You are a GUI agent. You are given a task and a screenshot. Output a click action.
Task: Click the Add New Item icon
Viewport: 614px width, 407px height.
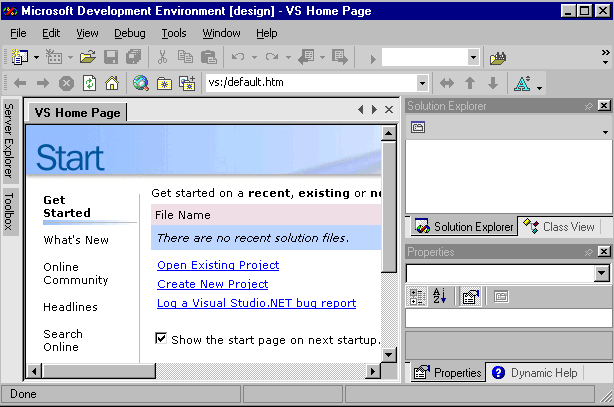tap(54, 58)
